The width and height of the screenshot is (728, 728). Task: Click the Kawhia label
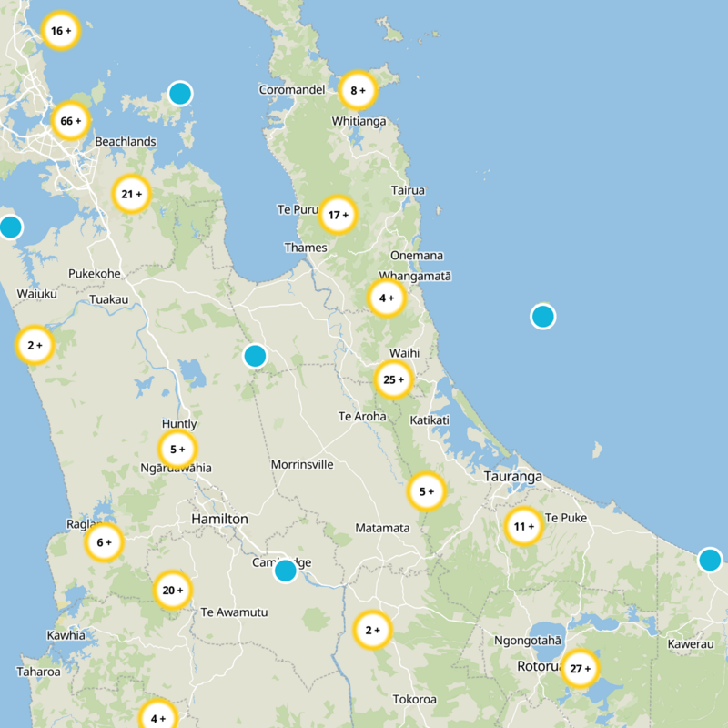tap(66, 635)
